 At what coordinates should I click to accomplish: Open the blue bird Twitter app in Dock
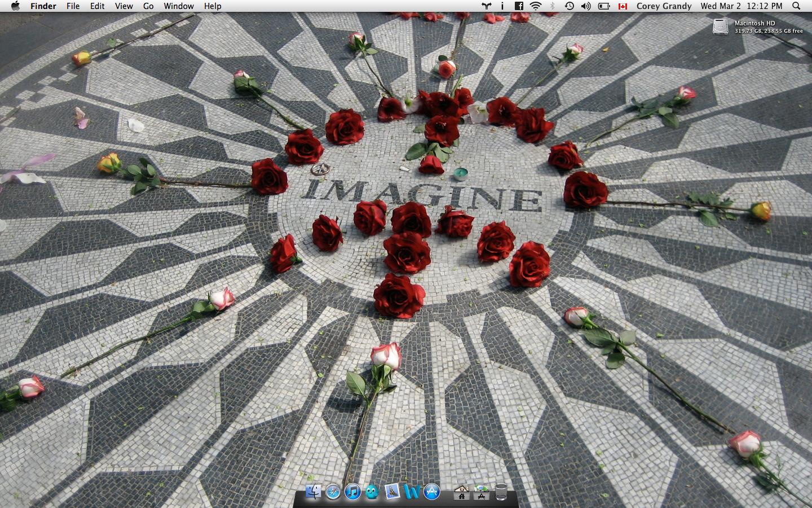(x=372, y=492)
